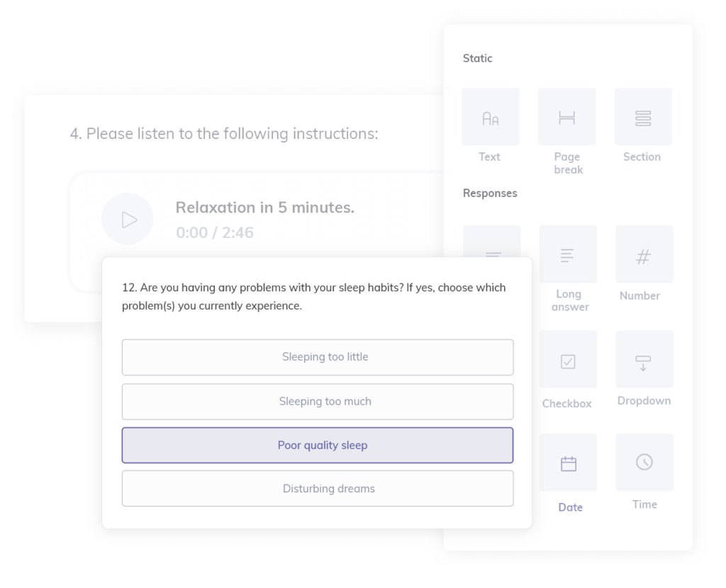Click question 4 listen instructions text
Screen dimensions: 726x588
224,134
